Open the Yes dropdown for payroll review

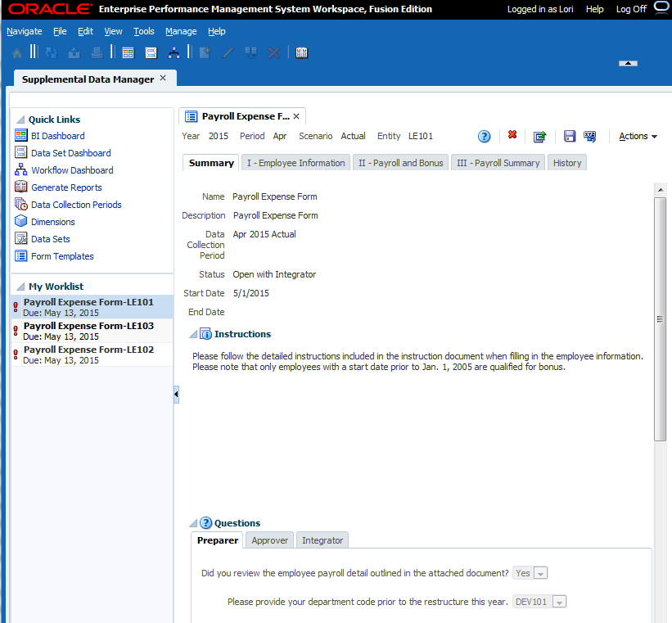click(x=541, y=573)
